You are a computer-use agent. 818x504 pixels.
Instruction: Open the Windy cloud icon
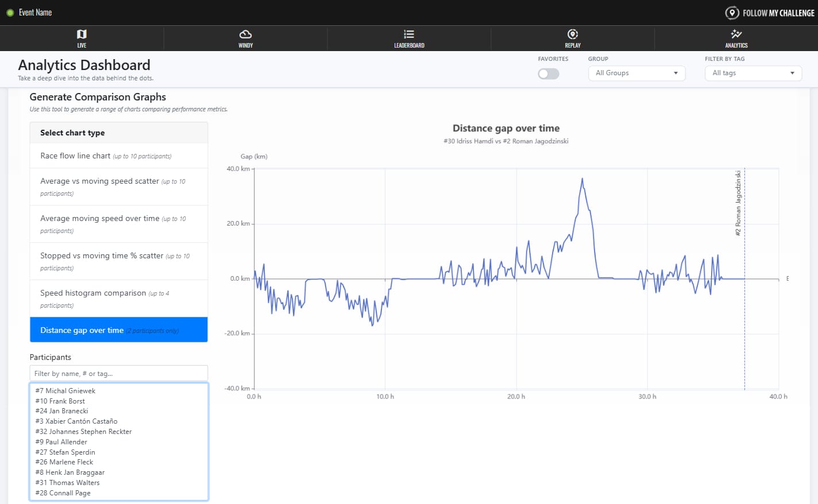coord(245,34)
